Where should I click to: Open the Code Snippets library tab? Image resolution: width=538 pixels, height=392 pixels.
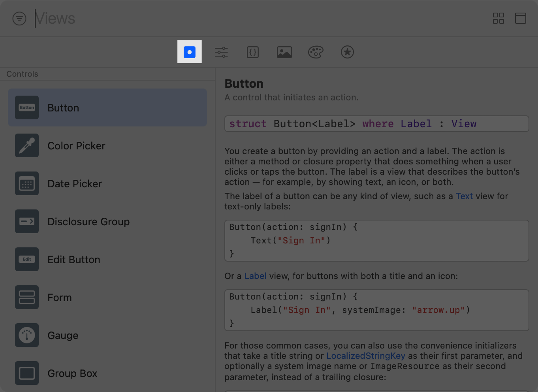253,52
